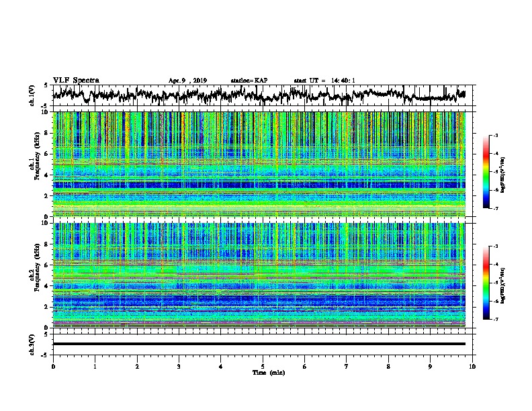The image size is (532, 411).
Task: Click the ch.1(V) waveform trace panel
Action: [x=264, y=95]
